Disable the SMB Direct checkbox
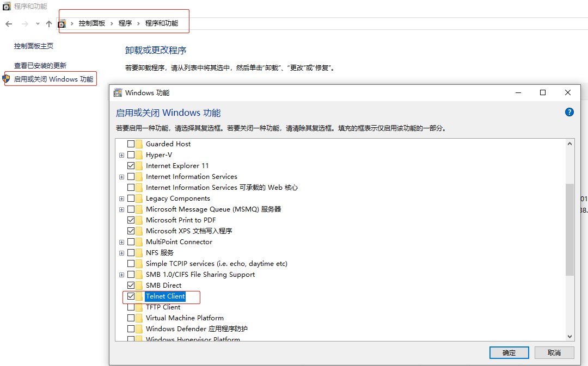The image size is (588, 366). pos(131,285)
